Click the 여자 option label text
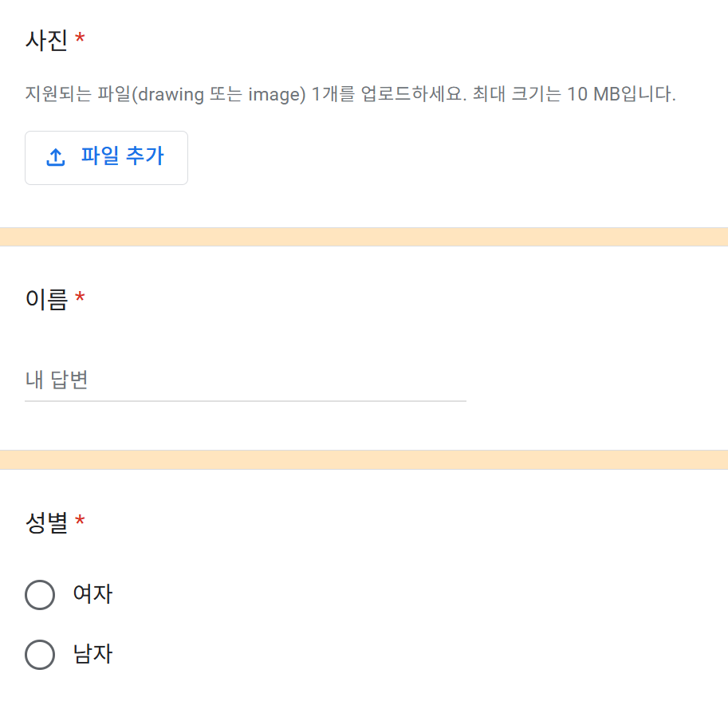This screenshot has height=709, width=728. pos(92,594)
